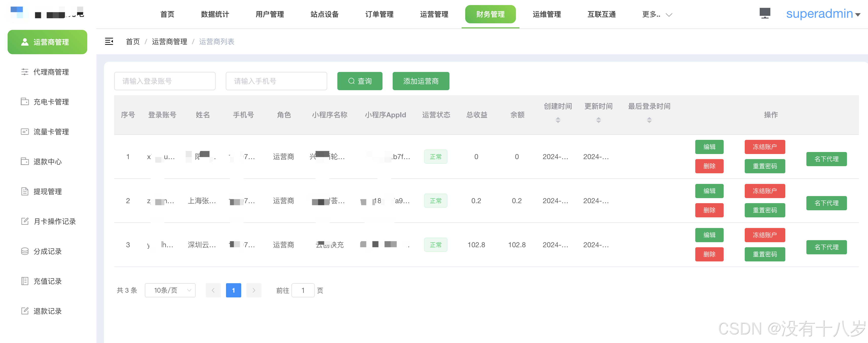Open 提现管理 sidebar entry
This screenshot has height=343, width=868.
click(x=47, y=192)
